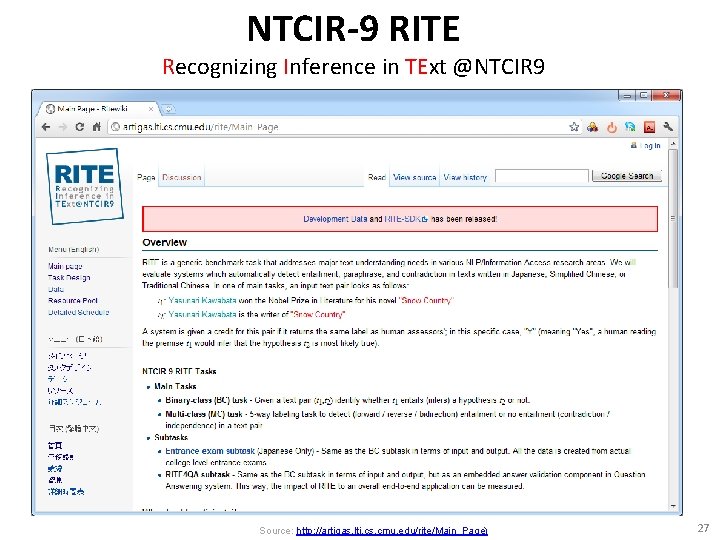This screenshot has height=540, width=720.
Task: Go back using the browser back arrow
Action: click(x=46, y=127)
